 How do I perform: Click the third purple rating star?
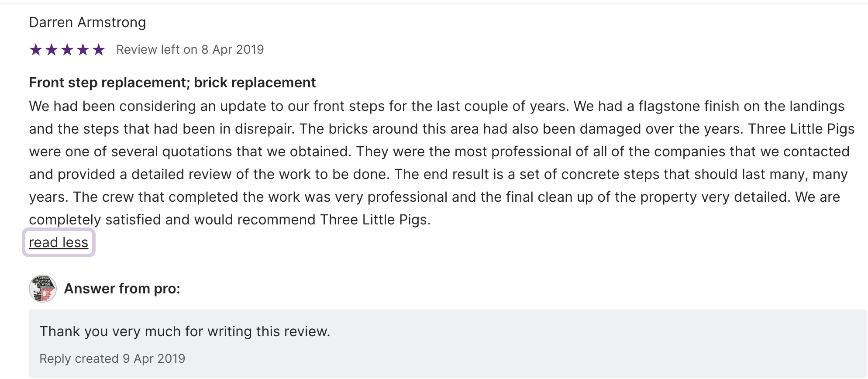point(67,50)
